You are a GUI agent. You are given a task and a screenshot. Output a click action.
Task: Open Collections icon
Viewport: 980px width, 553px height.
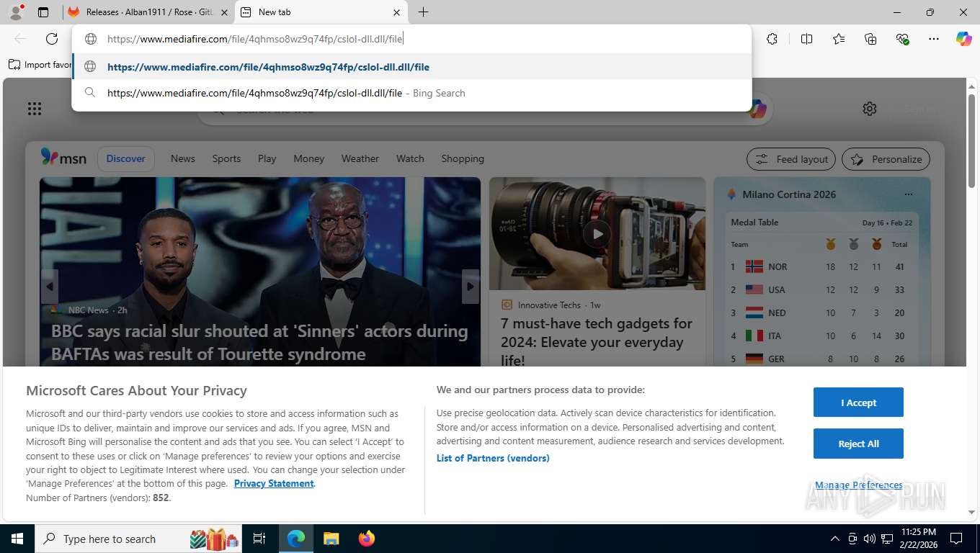coord(870,39)
